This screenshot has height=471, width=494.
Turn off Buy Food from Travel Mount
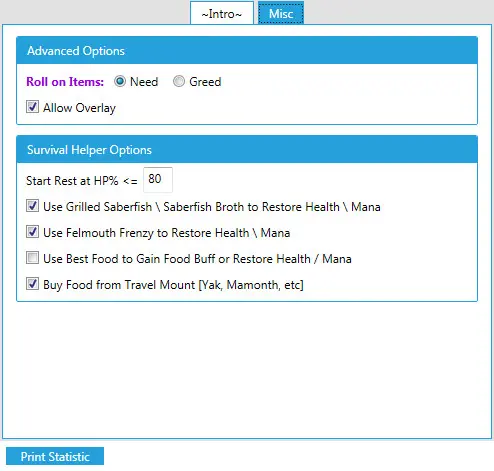[x=32, y=284]
